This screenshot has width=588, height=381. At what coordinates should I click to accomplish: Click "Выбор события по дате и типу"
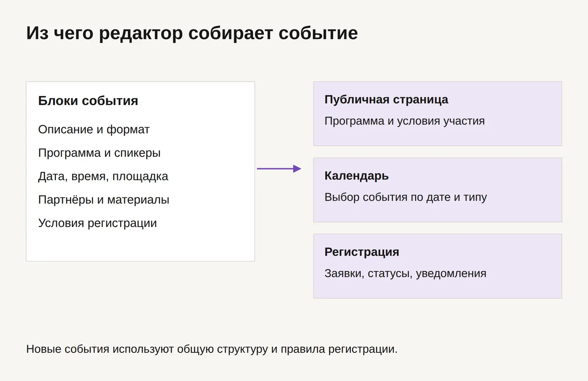tap(406, 197)
